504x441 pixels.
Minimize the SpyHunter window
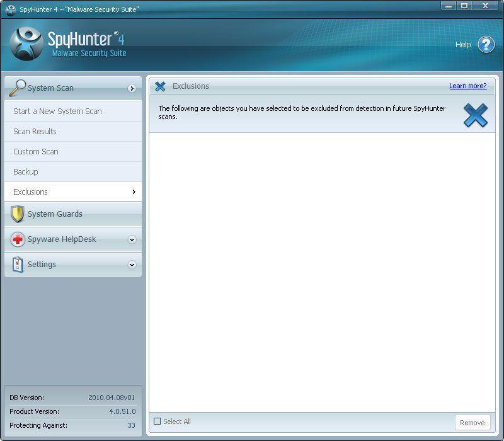point(449,6)
